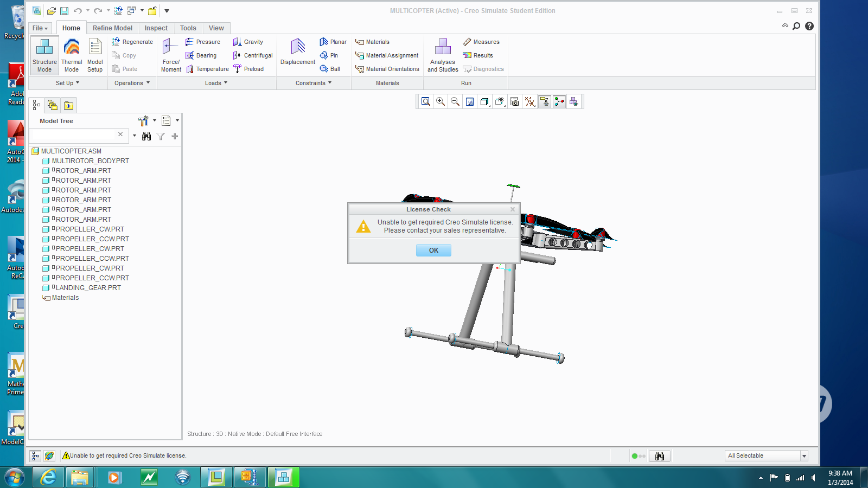Click the Structure Mode icon
This screenshot has width=868, height=488.
pyautogui.click(x=44, y=55)
